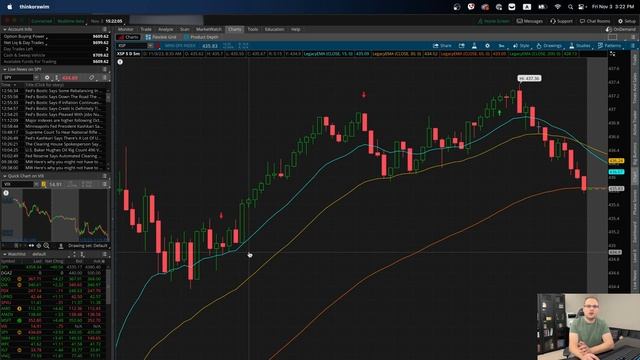
Task: Open the Studies menu
Action: coord(580,46)
